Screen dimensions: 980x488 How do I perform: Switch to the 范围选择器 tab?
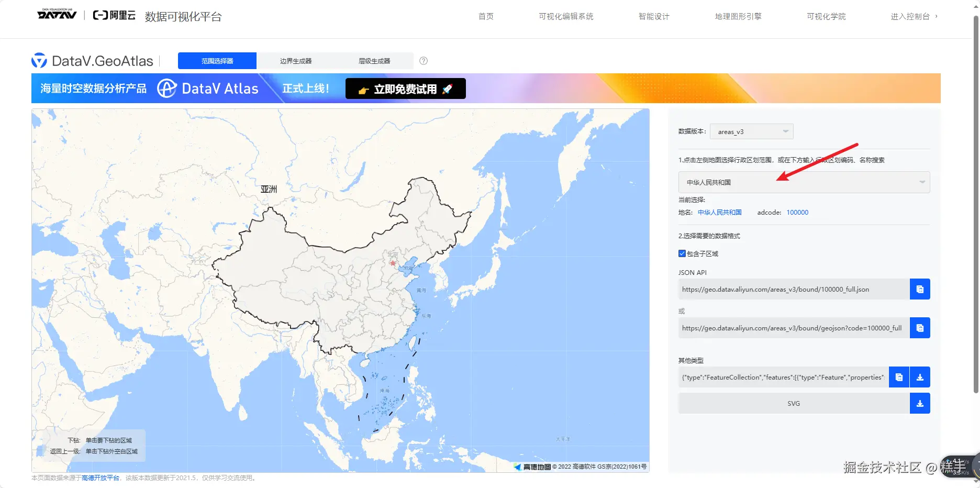tap(217, 61)
